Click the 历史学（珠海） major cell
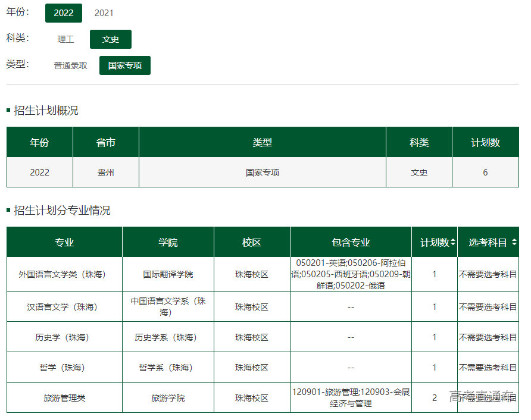 (x=64, y=337)
